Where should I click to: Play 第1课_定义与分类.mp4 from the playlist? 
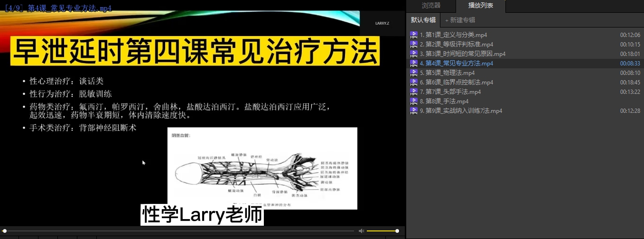pyautogui.click(x=456, y=35)
